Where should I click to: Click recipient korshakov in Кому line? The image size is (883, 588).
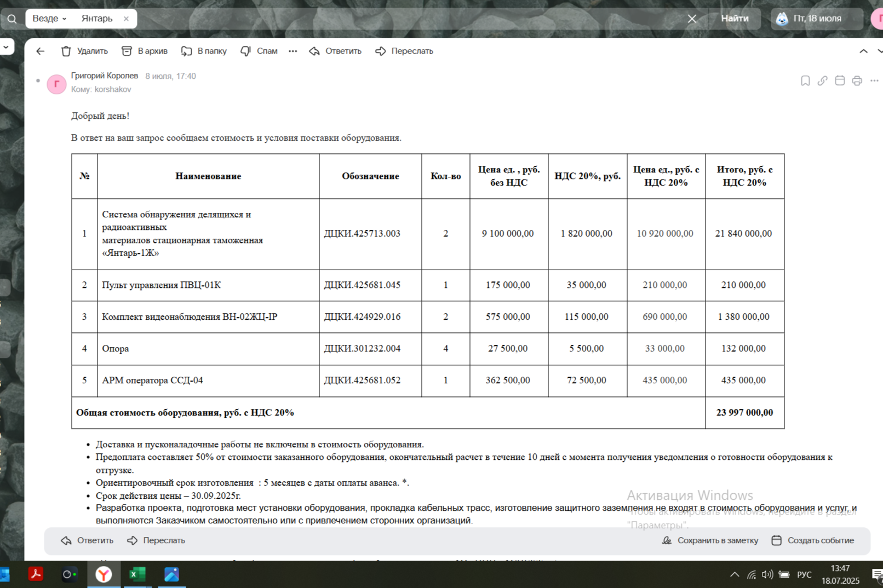(113, 89)
